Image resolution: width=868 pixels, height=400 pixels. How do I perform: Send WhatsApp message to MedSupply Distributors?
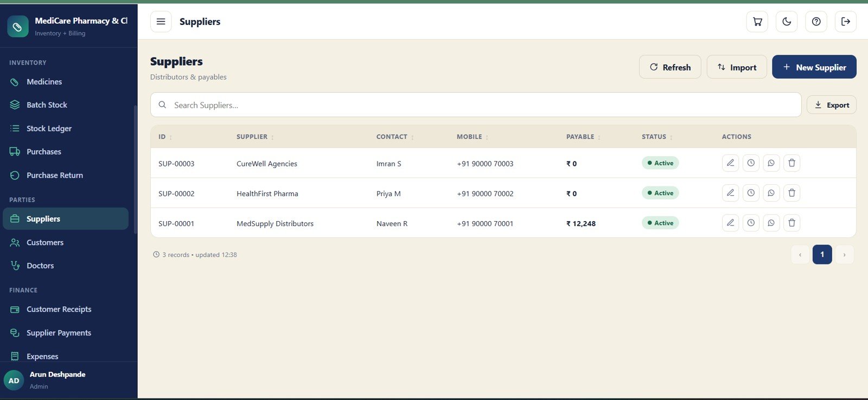(x=771, y=223)
